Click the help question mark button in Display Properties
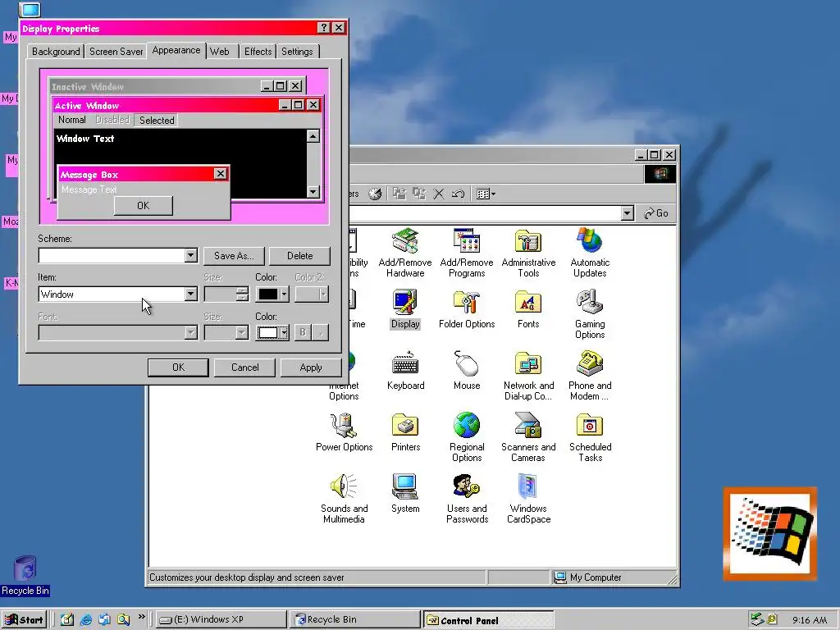Viewport: 840px width, 630px height. pyautogui.click(x=323, y=28)
